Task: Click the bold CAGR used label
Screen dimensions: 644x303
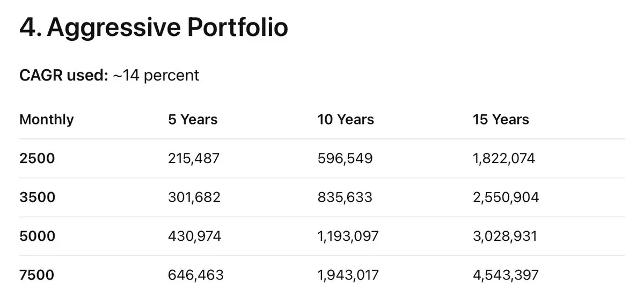Action: point(64,76)
